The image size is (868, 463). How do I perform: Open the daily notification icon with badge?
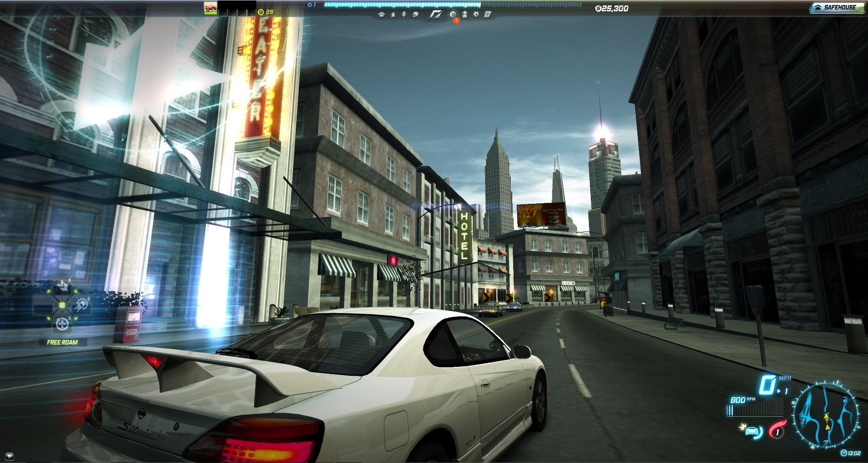[x=454, y=15]
